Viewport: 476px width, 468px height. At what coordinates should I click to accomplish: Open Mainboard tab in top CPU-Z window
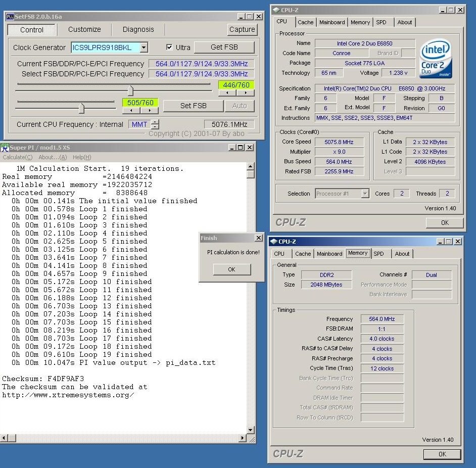(x=332, y=22)
